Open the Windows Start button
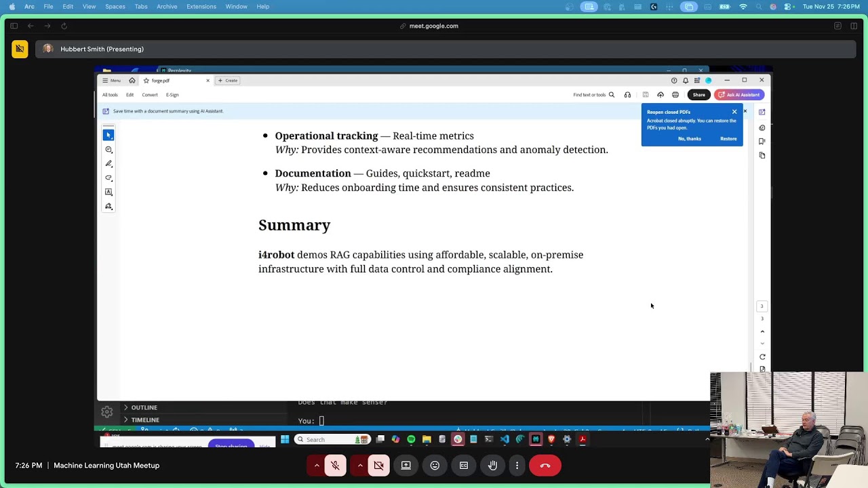The width and height of the screenshot is (868, 488). tap(285, 440)
